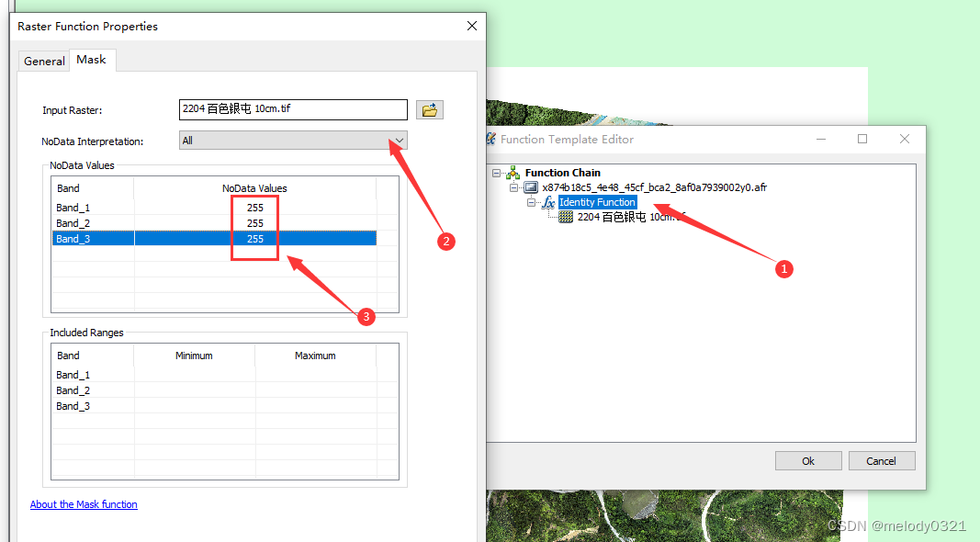The image size is (980, 542).
Task: Open the browse folder icon for Input Raster
Action: (x=429, y=110)
